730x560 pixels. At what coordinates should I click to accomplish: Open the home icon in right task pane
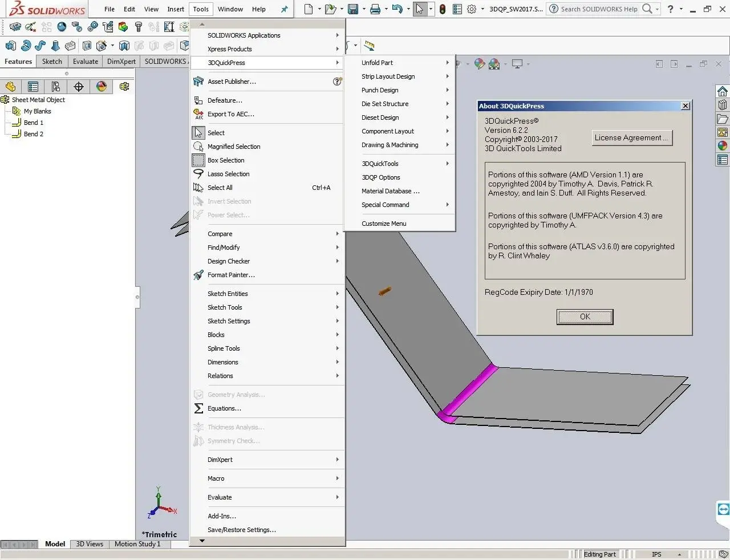pos(723,92)
